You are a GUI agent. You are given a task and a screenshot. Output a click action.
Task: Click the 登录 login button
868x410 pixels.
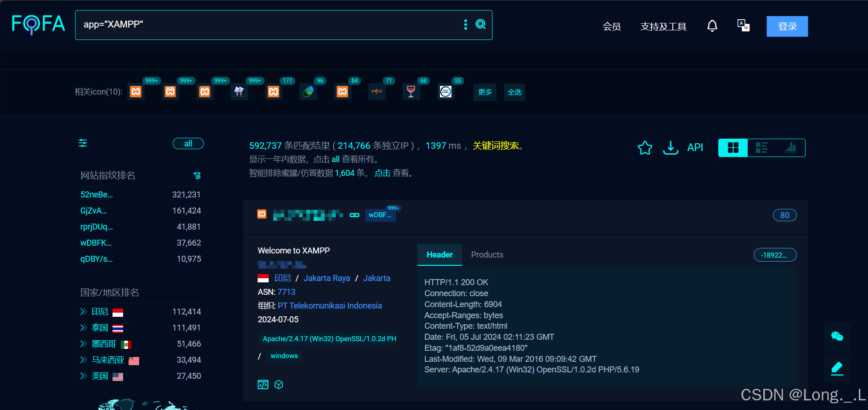pos(787,26)
